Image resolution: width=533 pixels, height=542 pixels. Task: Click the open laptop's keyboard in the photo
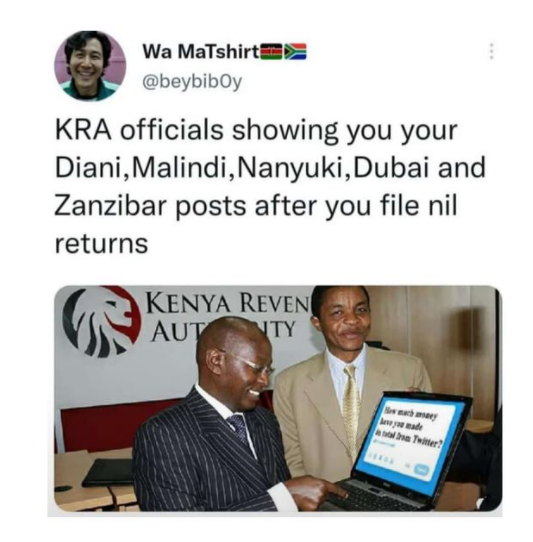coord(371,496)
